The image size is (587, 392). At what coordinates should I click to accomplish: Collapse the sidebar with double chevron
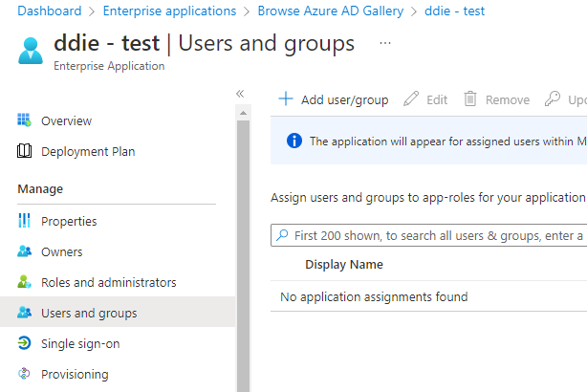(x=240, y=94)
